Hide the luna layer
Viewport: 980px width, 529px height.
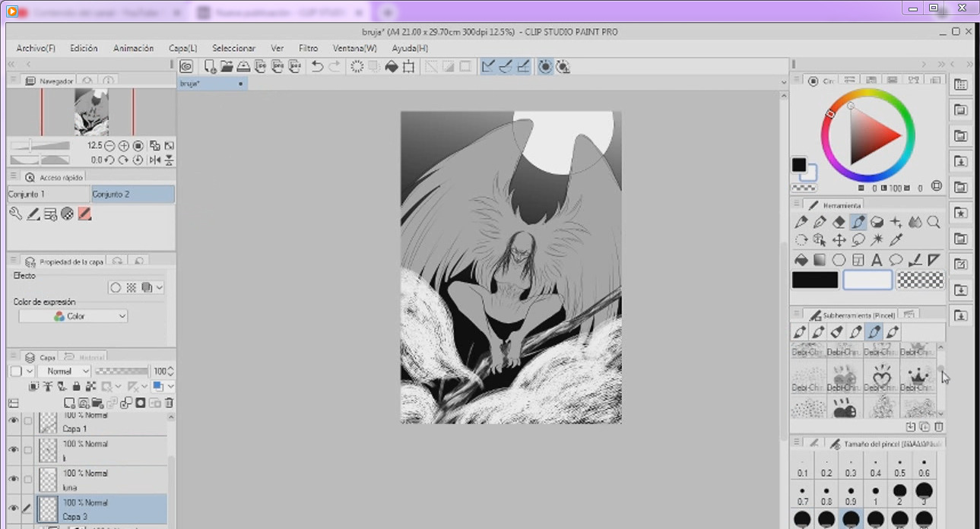(13, 479)
